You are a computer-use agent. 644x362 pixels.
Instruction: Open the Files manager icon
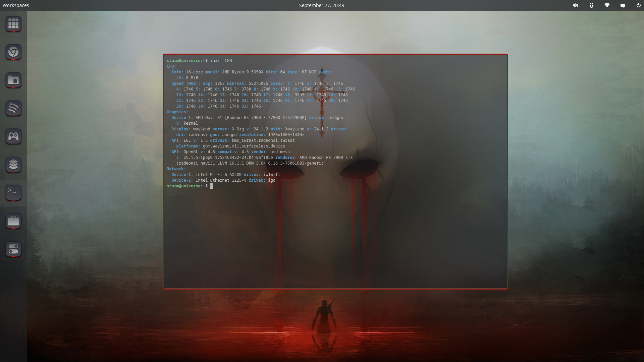coord(13,80)
